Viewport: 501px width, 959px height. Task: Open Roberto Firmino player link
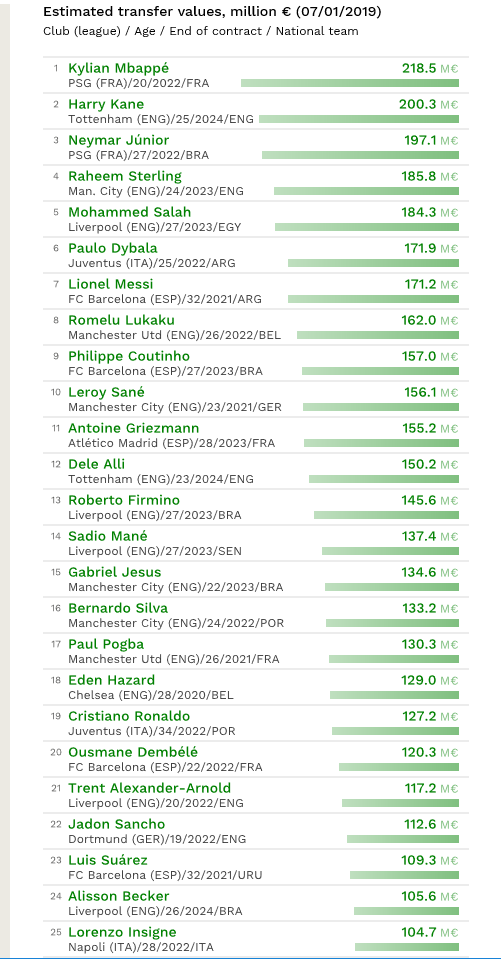(124, 500)
